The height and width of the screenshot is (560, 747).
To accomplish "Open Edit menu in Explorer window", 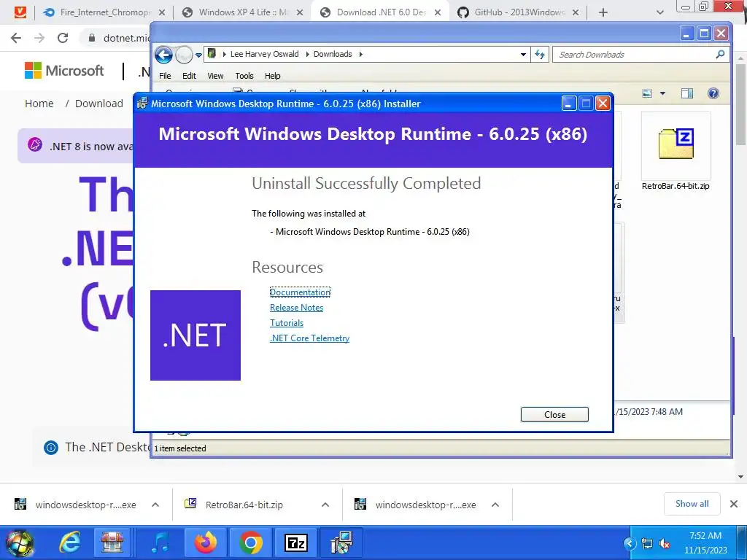I will (189, 76).
